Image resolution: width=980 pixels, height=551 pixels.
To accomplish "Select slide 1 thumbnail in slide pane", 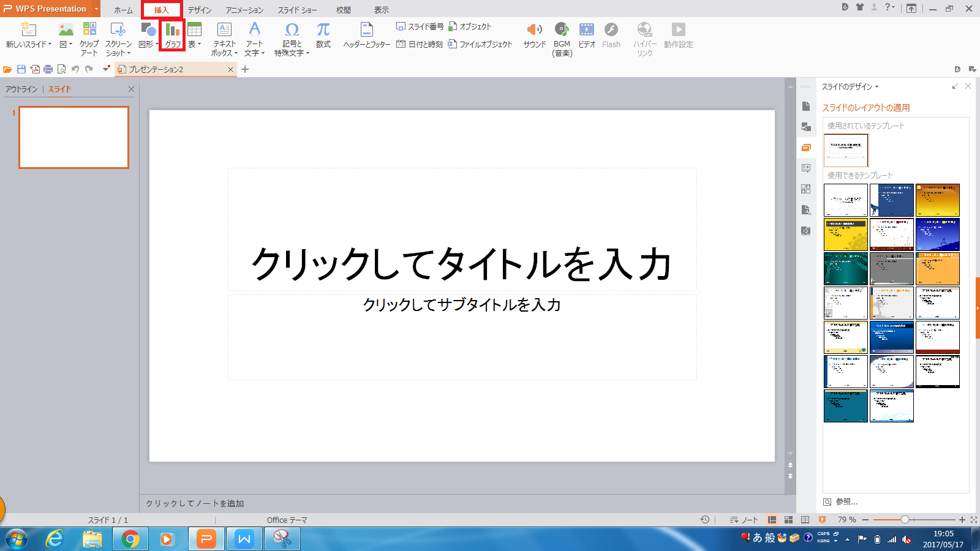I will pyautogui.click(x=73, y=137).
